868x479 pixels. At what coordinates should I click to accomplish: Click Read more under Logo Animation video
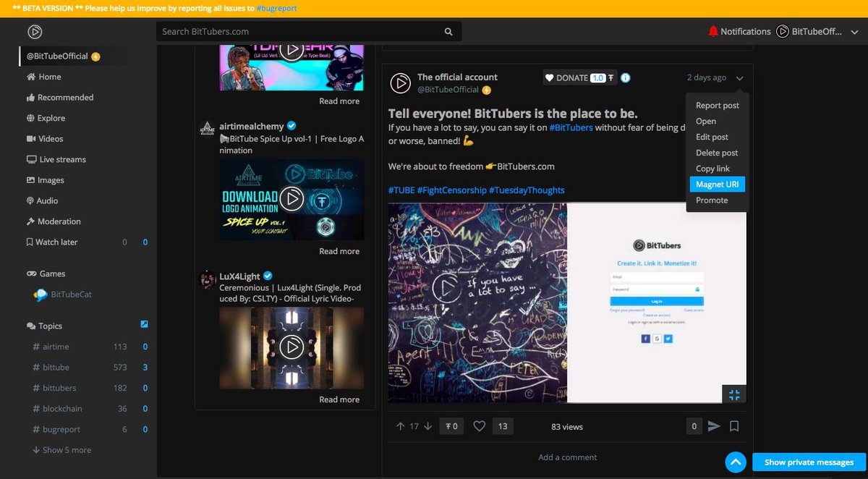click(x=339, y=251)
